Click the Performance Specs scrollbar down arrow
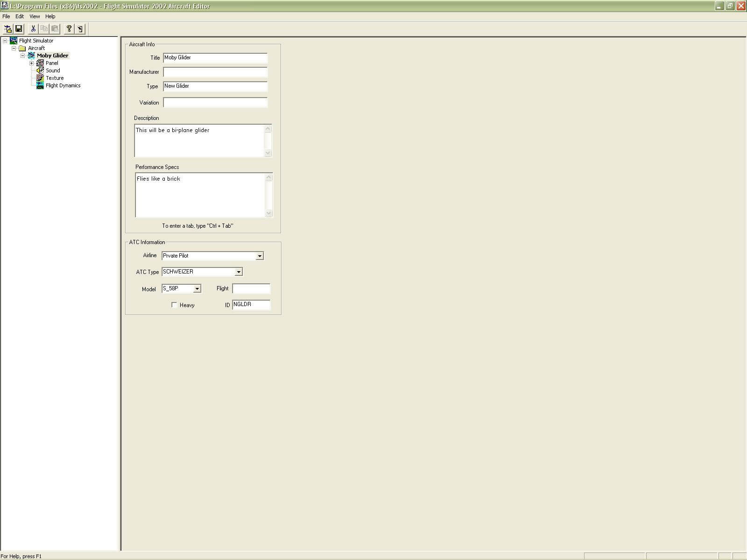This screenshot has width=747, height=560. pyautogui.click(x=269, y=213)
